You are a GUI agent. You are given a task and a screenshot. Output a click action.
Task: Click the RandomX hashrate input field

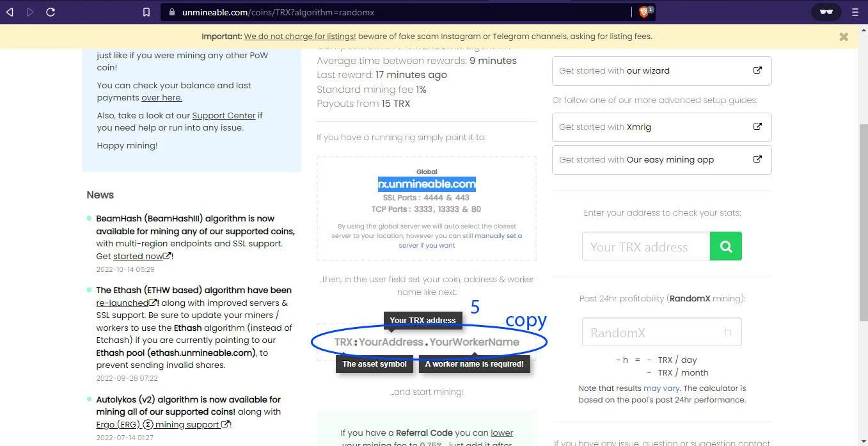[x=661, y=332]
